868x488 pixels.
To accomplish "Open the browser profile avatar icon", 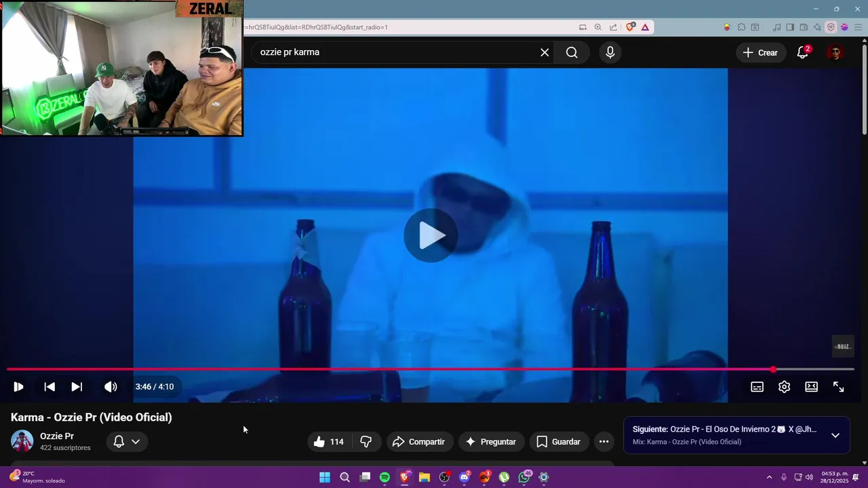I will [844, 27].
